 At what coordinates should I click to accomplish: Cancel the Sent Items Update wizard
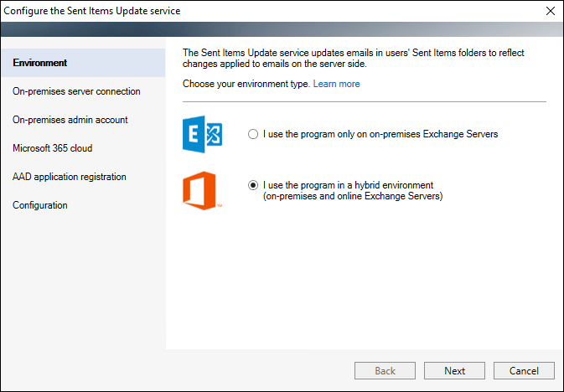pos(524,370)
